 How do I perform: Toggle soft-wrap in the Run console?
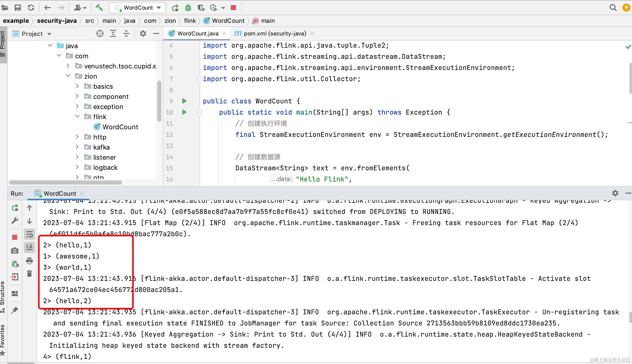click(x=29, y=234)
